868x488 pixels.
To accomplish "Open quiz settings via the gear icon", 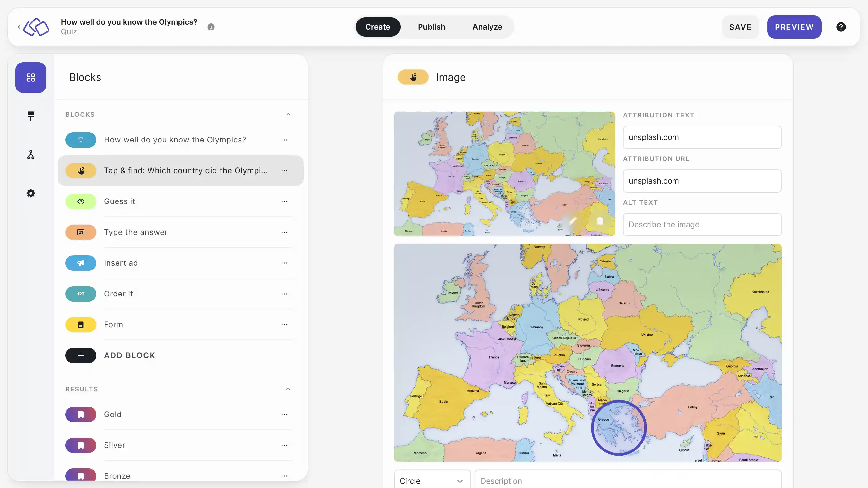I will [31, 193].
